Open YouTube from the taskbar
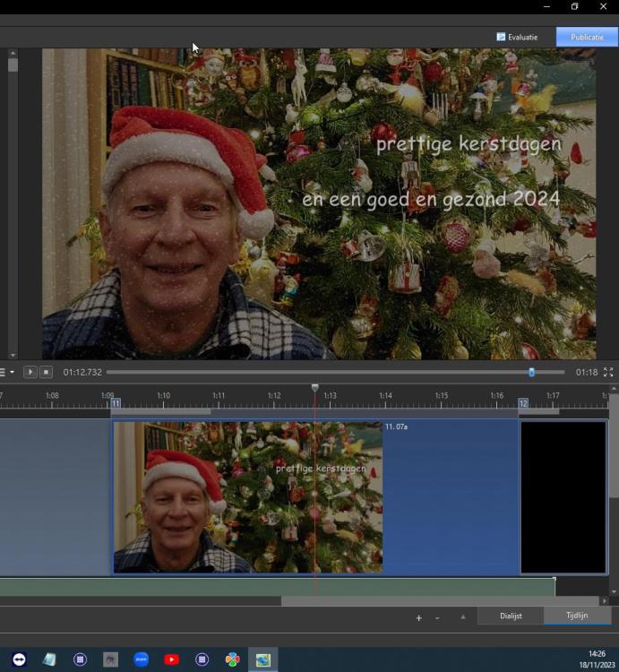Image resolution: width=619 pixels, height=672 pixels. (x=171, y=659)
